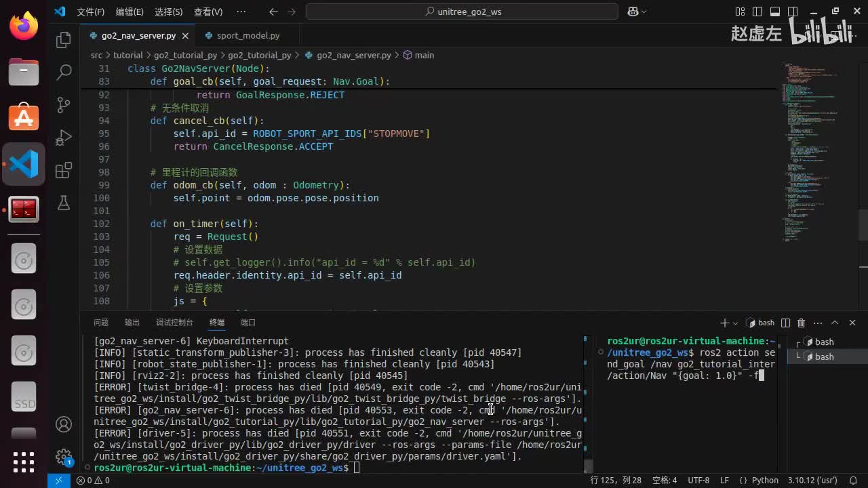
Task: Toggle primary side bar visibility
Action: click(x=757, y=12)
